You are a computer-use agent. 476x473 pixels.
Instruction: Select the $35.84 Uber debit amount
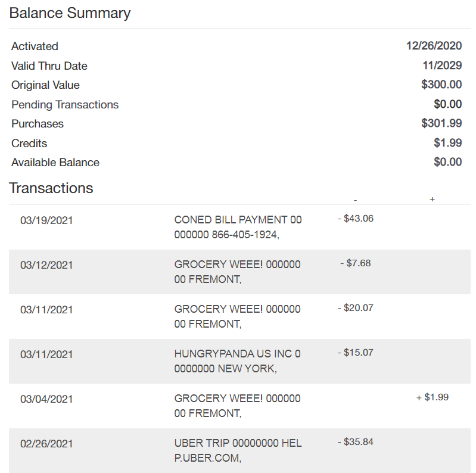[356, 442]
